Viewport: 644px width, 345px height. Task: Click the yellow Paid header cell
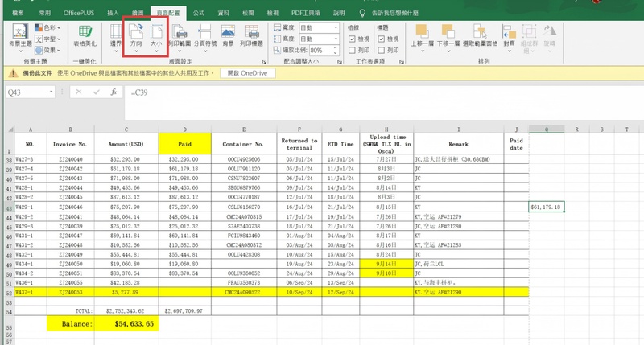185,144
